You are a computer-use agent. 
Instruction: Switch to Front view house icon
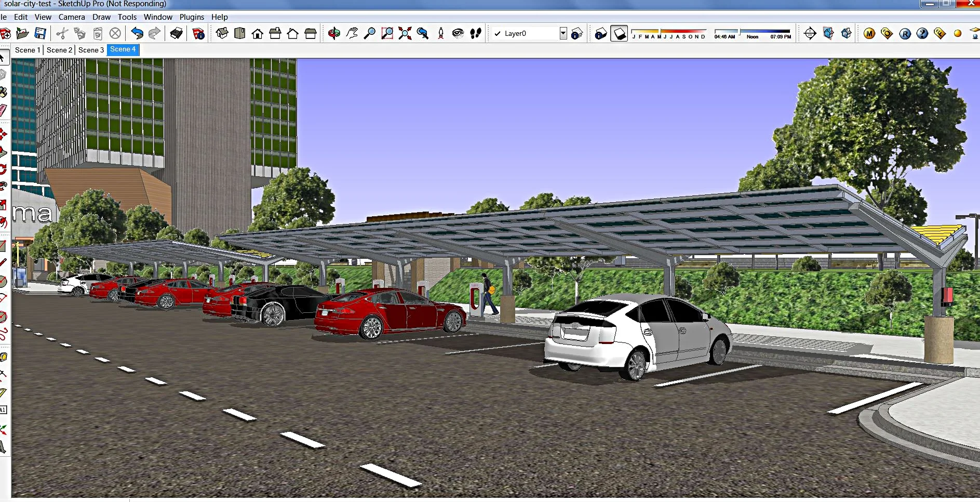coord(258,34)
